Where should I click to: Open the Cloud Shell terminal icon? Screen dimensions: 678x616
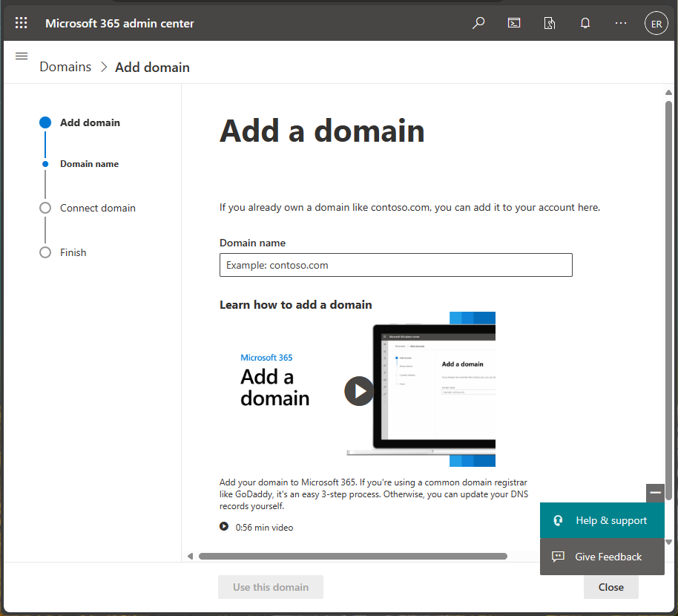pos(513,23)
